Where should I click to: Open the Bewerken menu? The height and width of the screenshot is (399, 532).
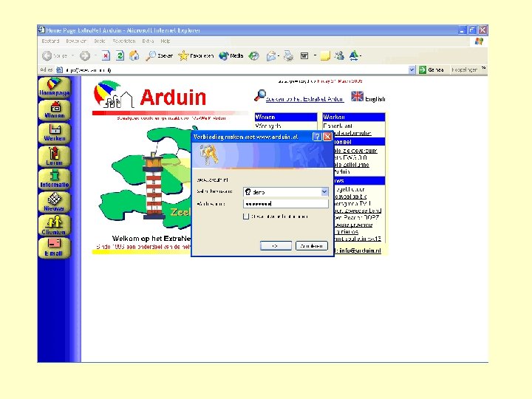coord(76,41)
